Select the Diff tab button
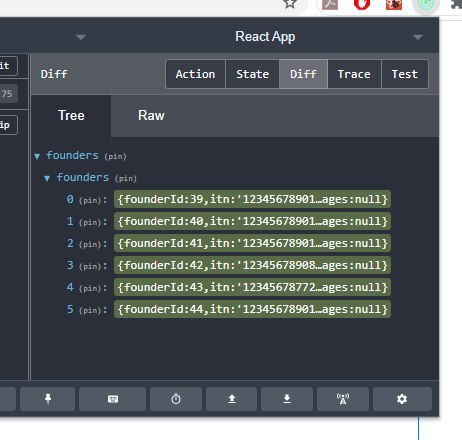The image size is (462, 440). pos(303,74)
